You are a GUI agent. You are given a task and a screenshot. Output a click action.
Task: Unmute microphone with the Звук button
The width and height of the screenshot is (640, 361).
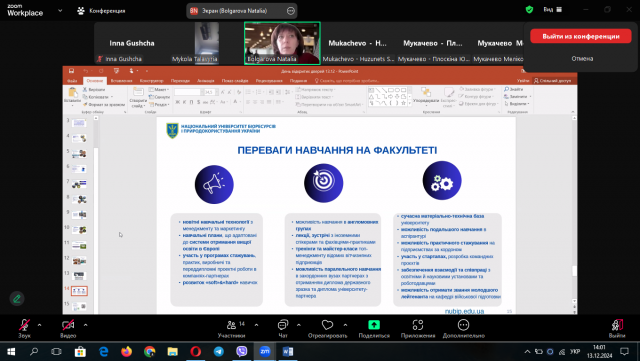tap(24, 328)
